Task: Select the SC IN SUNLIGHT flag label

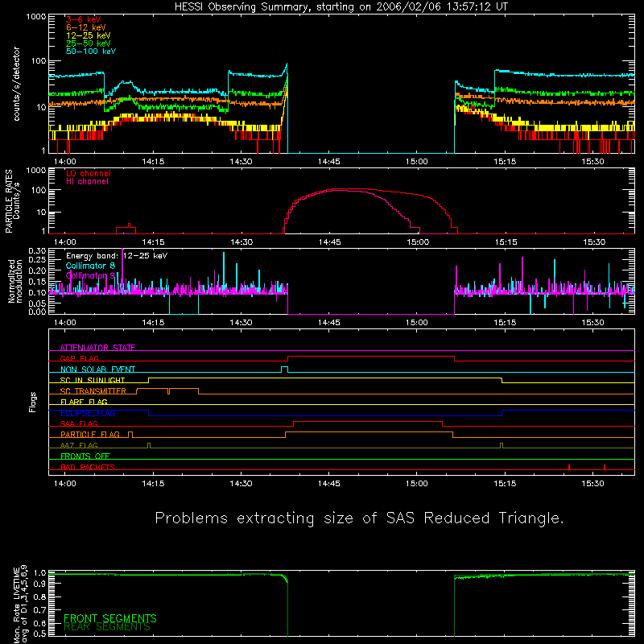Action: pos(93,380)
